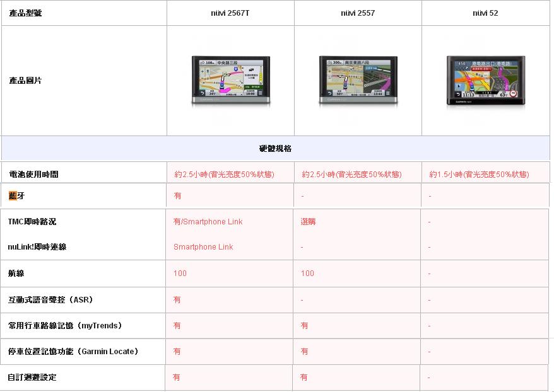Click the 自訂迴避設定 row label
554x392 pixels.
[x=32, y=377]
